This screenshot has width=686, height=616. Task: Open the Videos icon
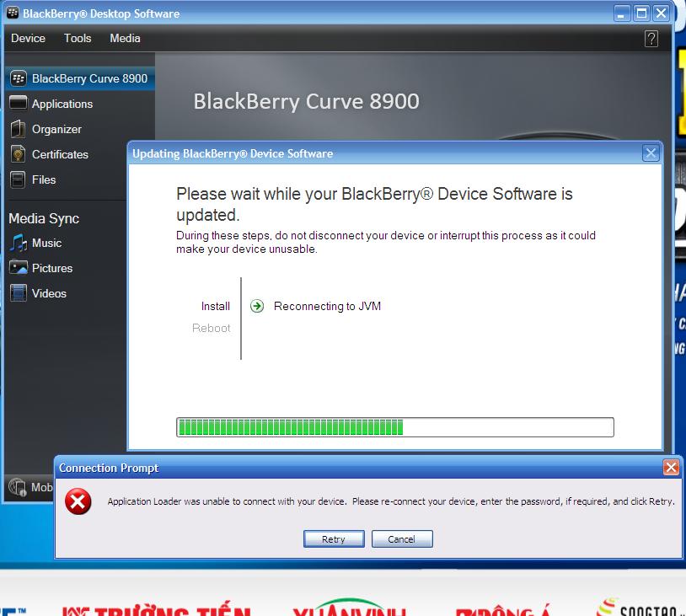(19, 293)
